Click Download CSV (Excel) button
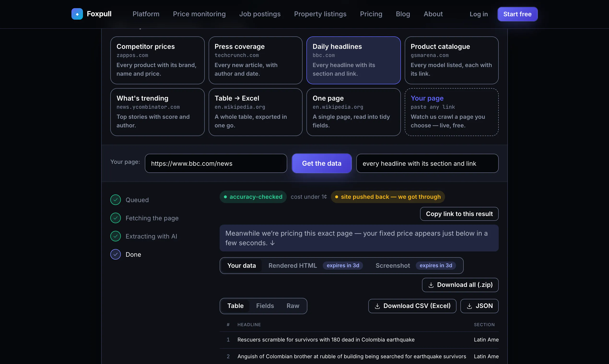The image size is (609, 364). tap(412, 306)
